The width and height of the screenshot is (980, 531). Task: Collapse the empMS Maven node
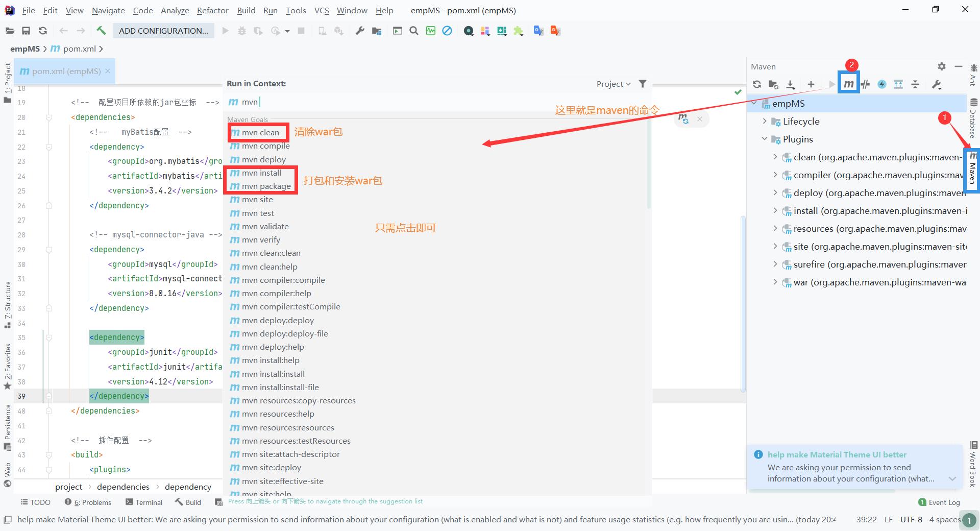754,103
